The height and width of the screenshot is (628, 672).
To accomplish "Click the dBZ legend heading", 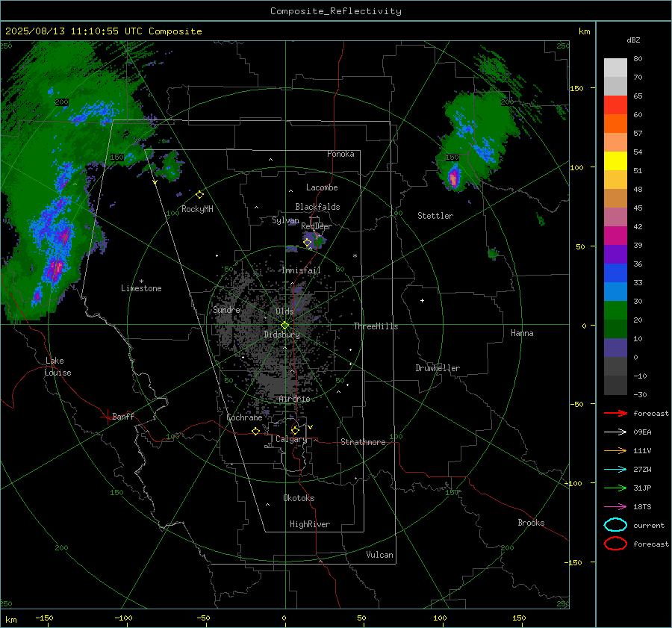I will tap(633, 40).
